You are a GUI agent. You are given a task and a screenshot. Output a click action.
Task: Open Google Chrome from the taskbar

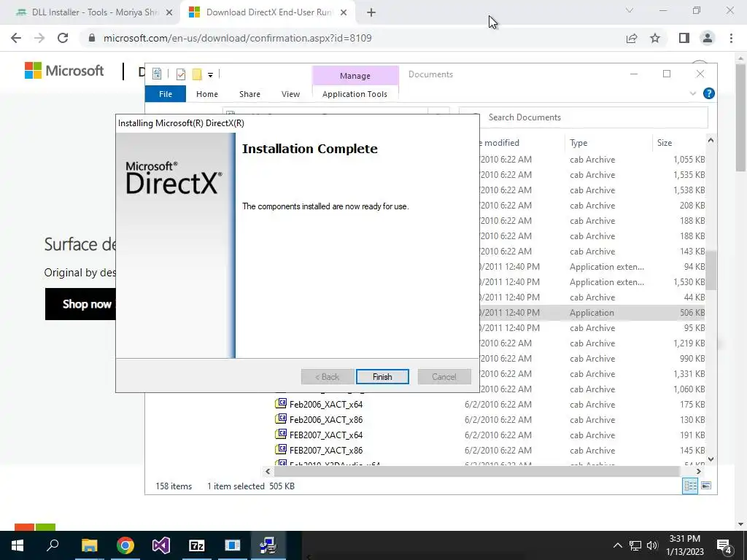pyautogui.click(x=125, y=545)
